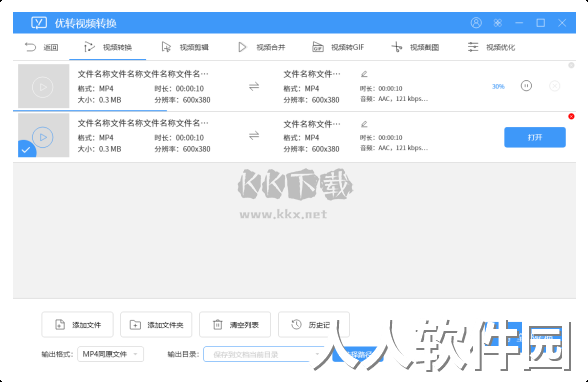Click the 30% progress percentage
This screenshot has height=382, width=588.
click(498, 87)
